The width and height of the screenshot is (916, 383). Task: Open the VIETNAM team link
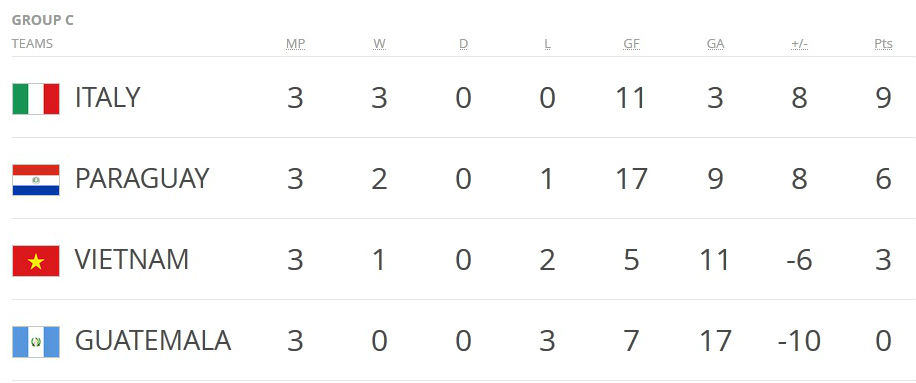[x=132, y=260]
